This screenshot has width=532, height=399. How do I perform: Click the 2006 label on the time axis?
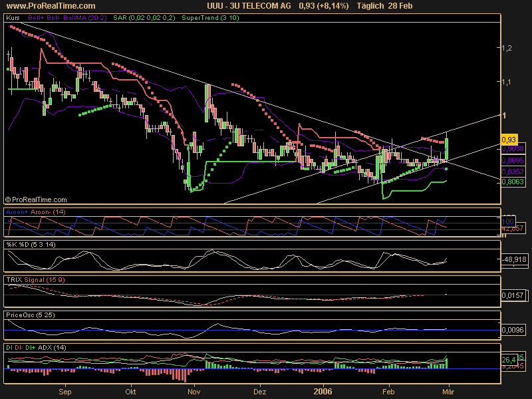pos(323,392)
